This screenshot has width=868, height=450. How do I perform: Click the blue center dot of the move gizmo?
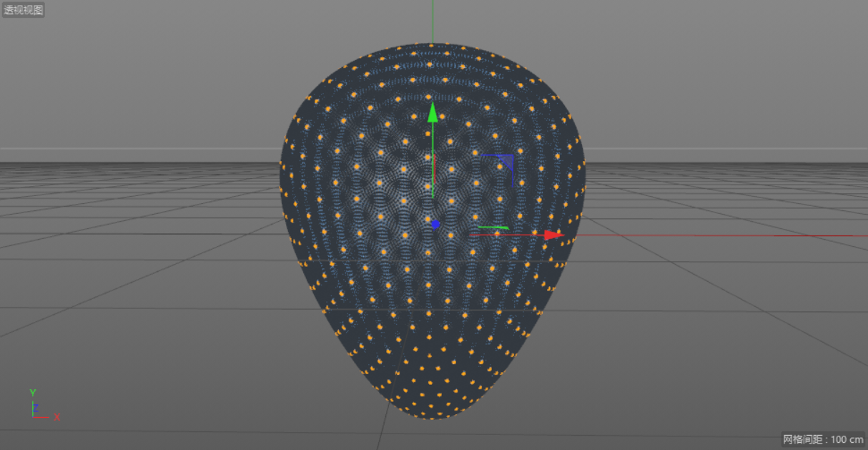click(x=437, y=223)
